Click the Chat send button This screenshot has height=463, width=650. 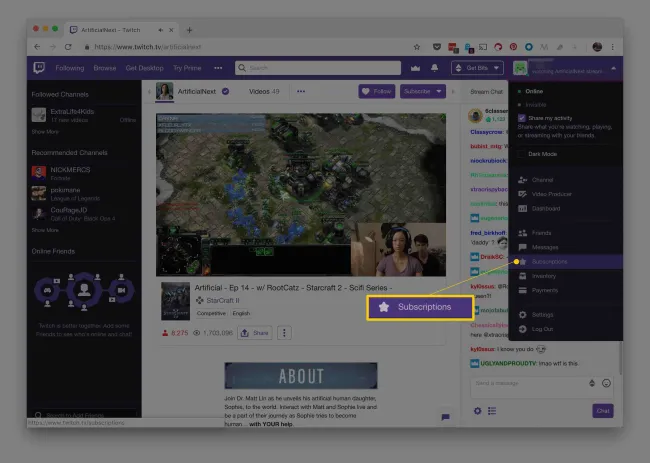603,411
